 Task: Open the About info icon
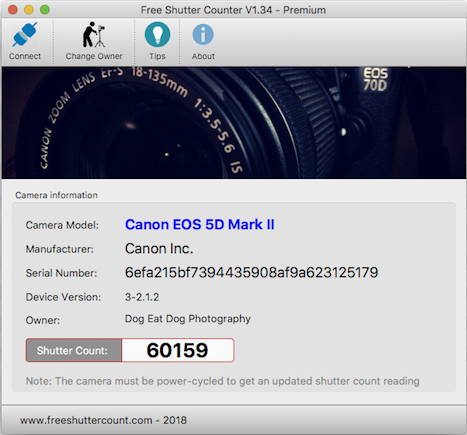[203, 35]
